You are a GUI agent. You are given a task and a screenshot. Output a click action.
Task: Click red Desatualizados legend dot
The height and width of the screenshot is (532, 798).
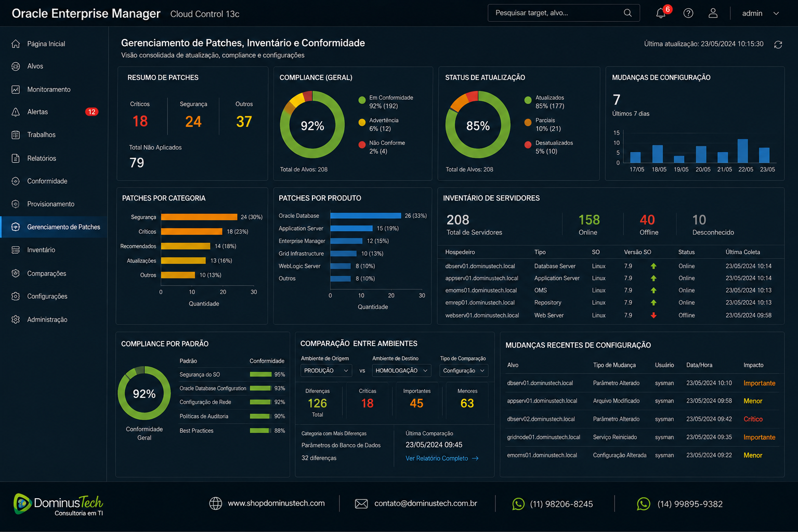[528, 145]
